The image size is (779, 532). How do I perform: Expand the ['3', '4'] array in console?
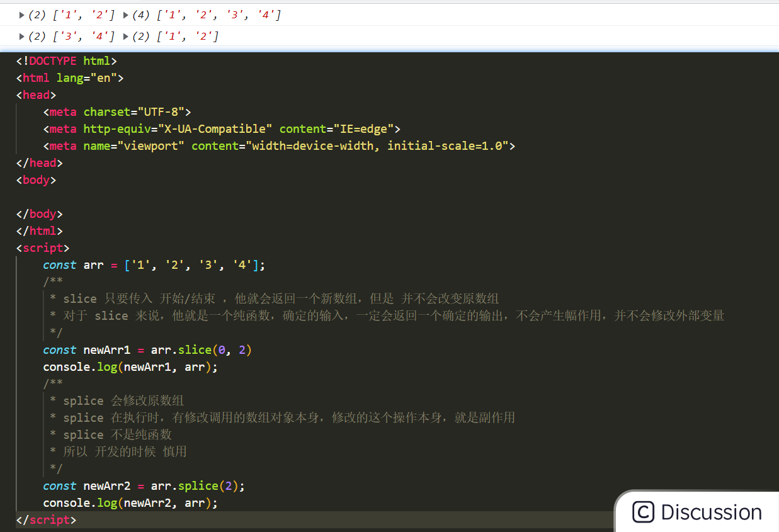[x=21, y=37]
